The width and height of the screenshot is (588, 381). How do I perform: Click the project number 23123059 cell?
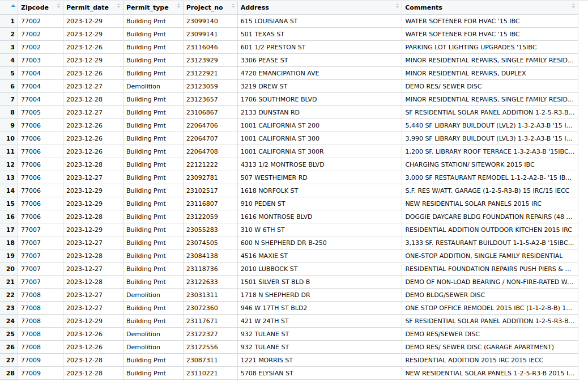tap(202, 86)
